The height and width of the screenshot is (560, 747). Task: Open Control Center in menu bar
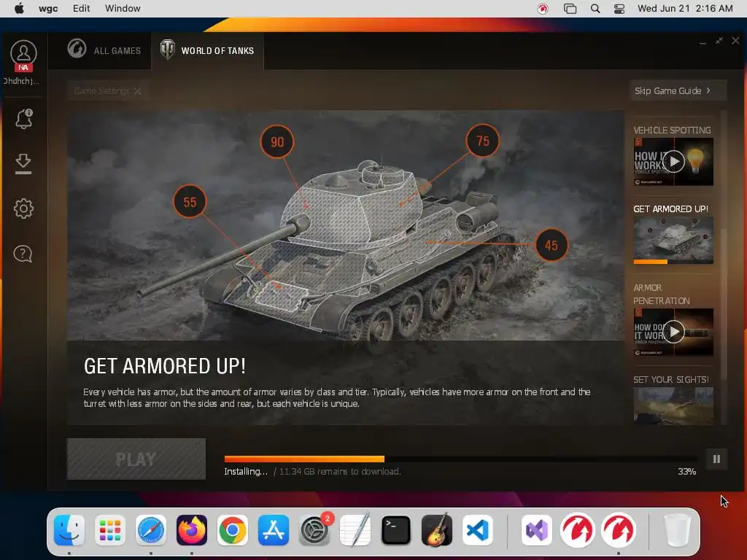pyautogui.click(x=619, y=9)
